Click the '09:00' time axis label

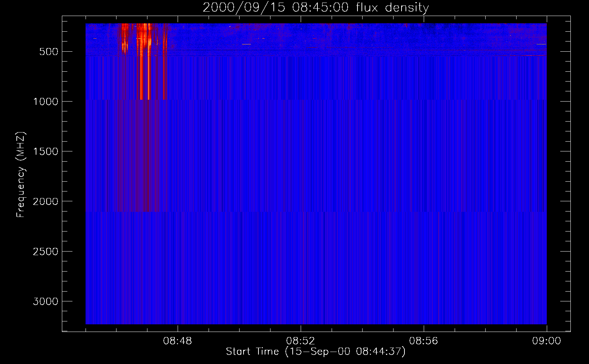[547, 341]
